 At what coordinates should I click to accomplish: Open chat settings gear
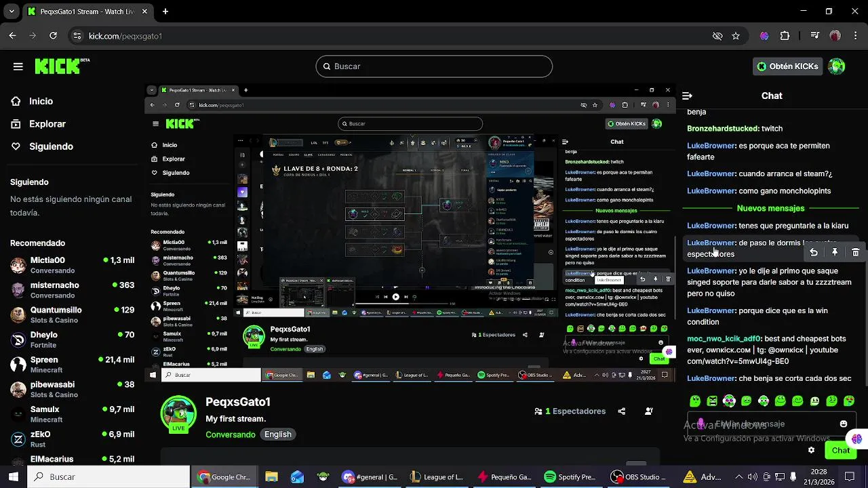pyautogui.click(x=811, y=450)
